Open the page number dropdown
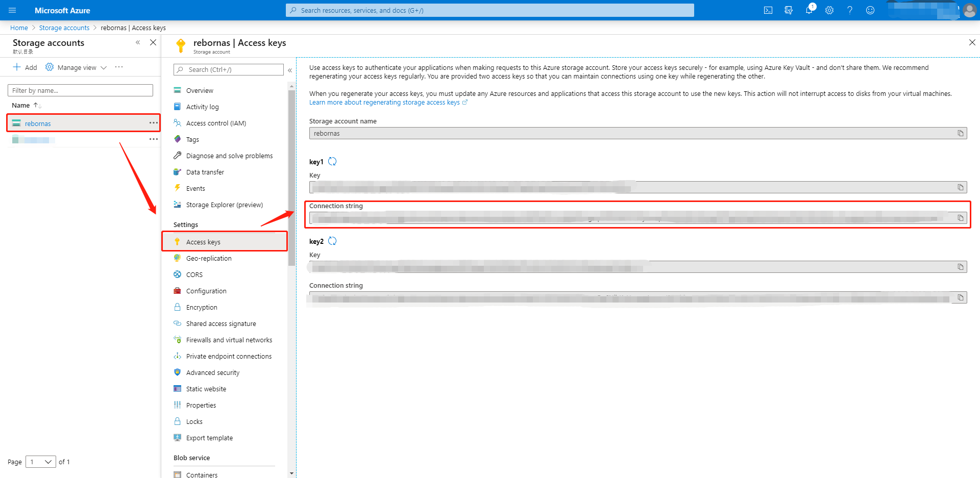Screen dimensions: 980x478 tap(40, 462)
